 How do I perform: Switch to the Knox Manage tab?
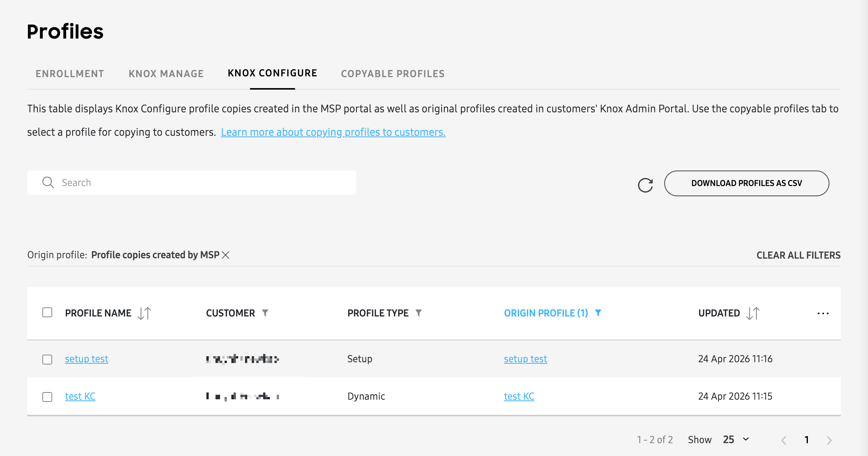[166, 74]
